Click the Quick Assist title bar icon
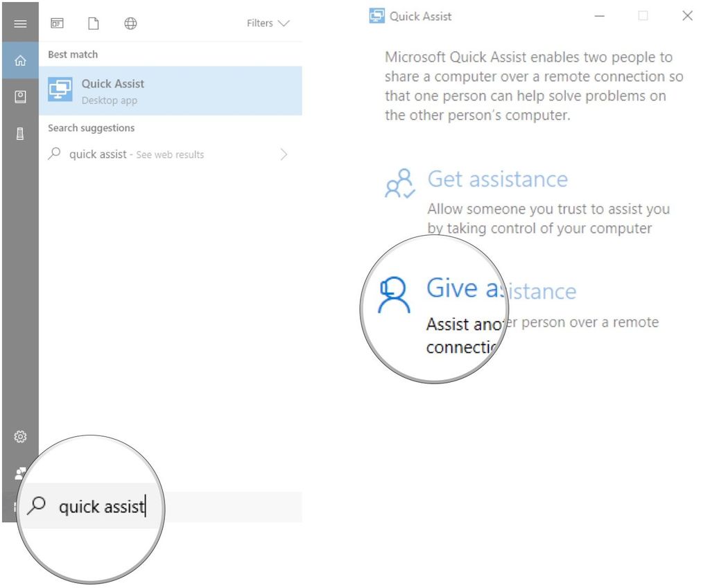The width and height of the screenshot is (710, 588). coord(376,15)
